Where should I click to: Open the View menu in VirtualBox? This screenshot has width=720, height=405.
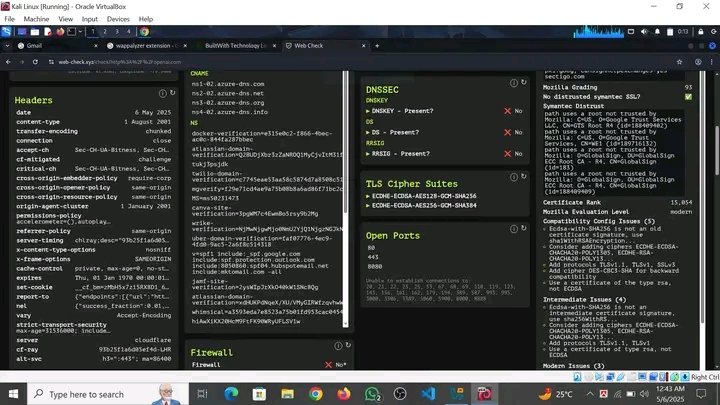[x=66, y=19]
